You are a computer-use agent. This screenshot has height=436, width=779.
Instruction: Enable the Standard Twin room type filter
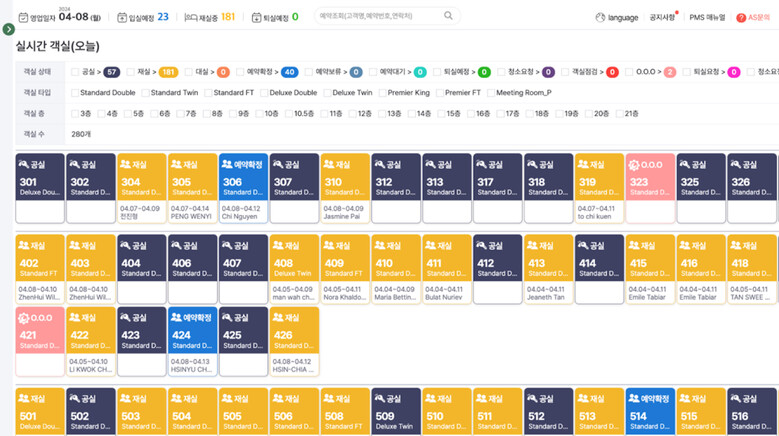click(x=146, y=93)
